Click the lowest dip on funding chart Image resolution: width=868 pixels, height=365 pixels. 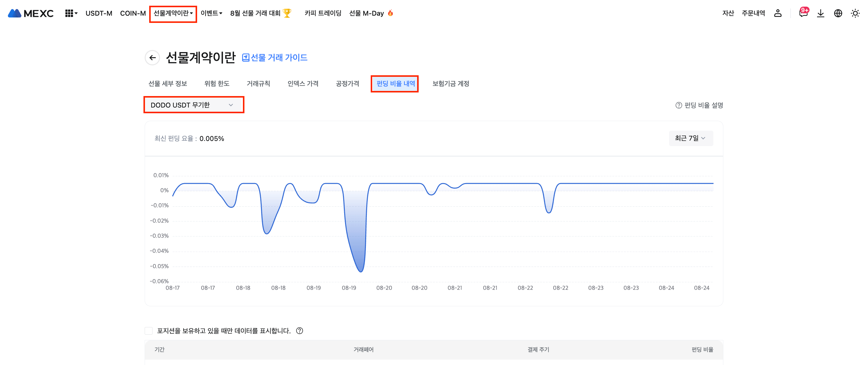pyautogui.click(x=360, y=271)
